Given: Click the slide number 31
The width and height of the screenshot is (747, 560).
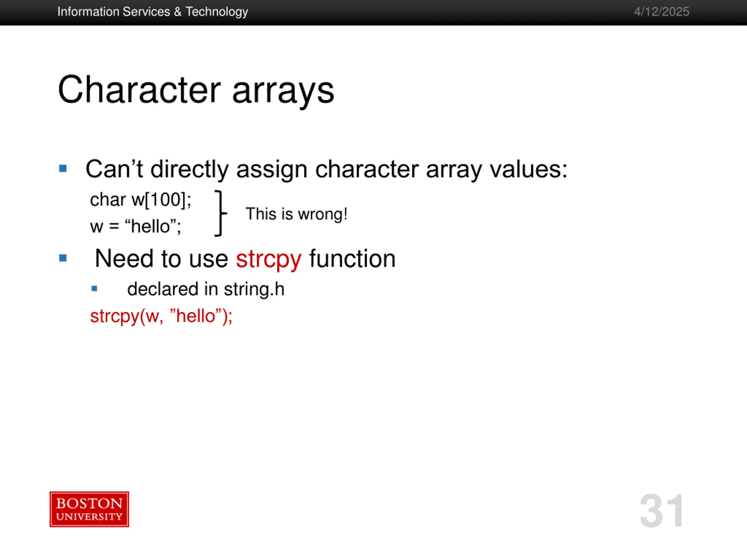Looking at the screenshot, I should [x=662, y=510].
